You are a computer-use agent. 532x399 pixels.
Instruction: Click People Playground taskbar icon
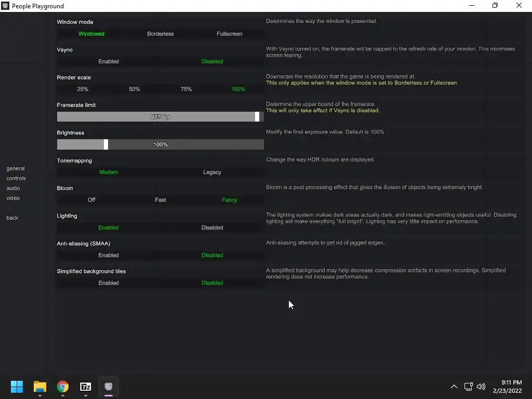[x=109, y=387]
